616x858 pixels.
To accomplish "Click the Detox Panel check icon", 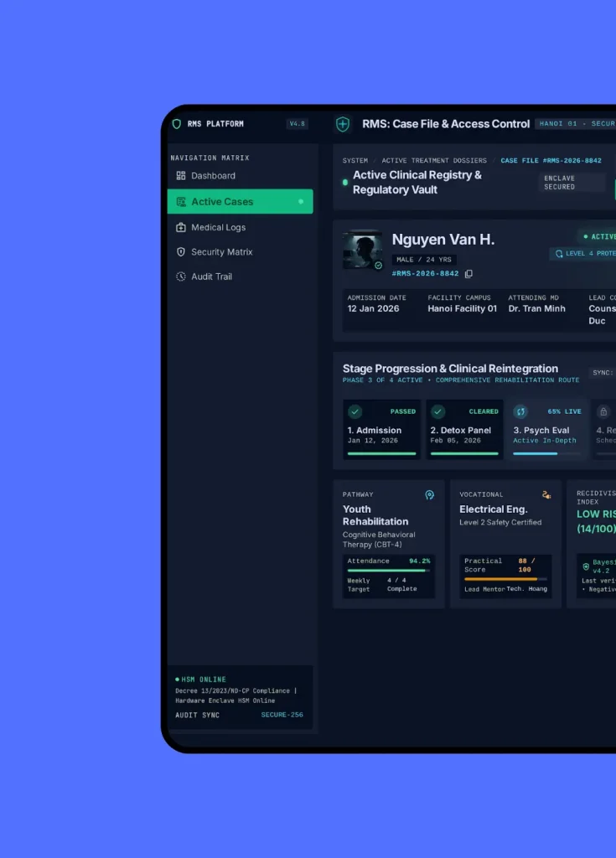I will (437, 411).
